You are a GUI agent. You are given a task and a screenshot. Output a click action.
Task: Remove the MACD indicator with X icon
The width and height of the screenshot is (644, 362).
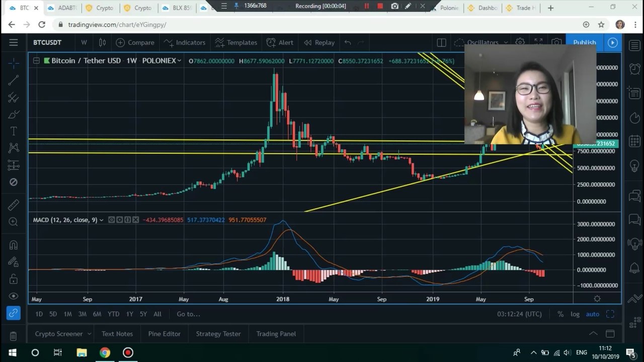pyautogui.click(x=136, y=220)
